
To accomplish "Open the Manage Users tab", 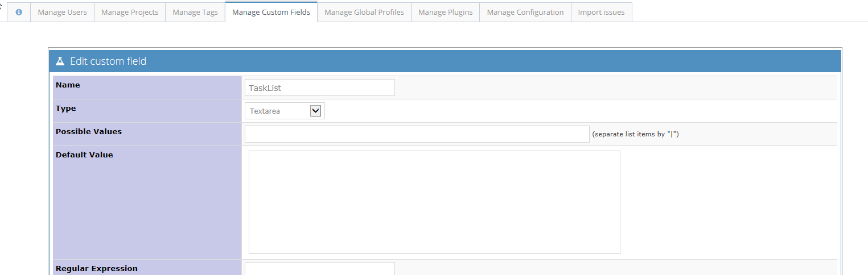I will 62,12.
